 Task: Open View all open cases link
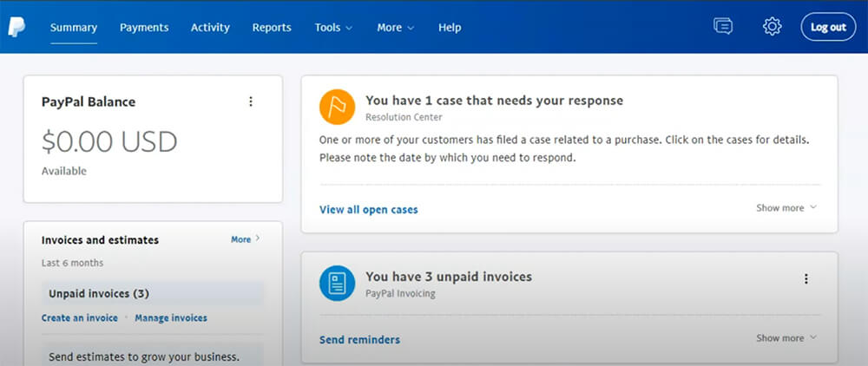coord(369,210)
